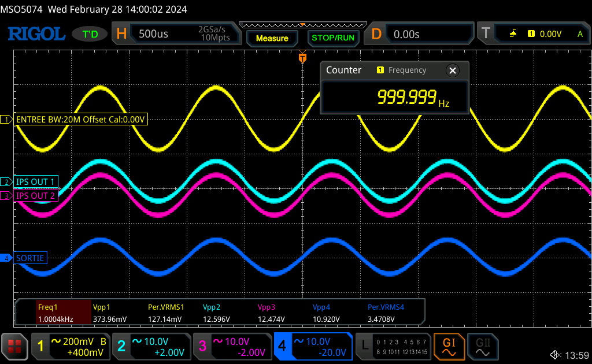The width and height of the screenshot is (592, 364).
Task: Select the channel 4 ground marker
Action: 6,258
